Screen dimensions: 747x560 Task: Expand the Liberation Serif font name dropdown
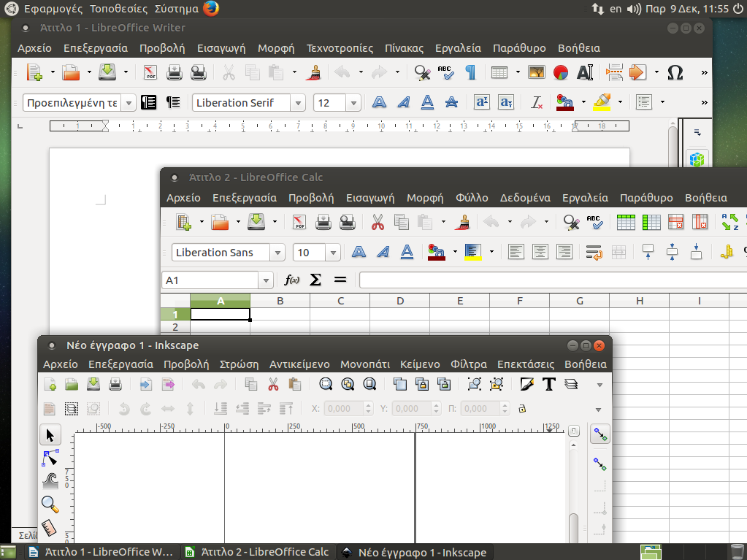(297, 103)
